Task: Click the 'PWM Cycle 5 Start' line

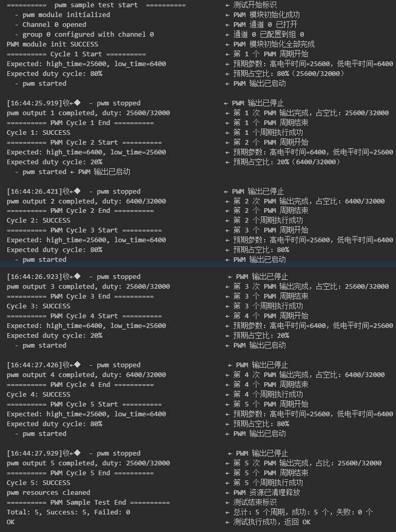Action: pos(84,404)
